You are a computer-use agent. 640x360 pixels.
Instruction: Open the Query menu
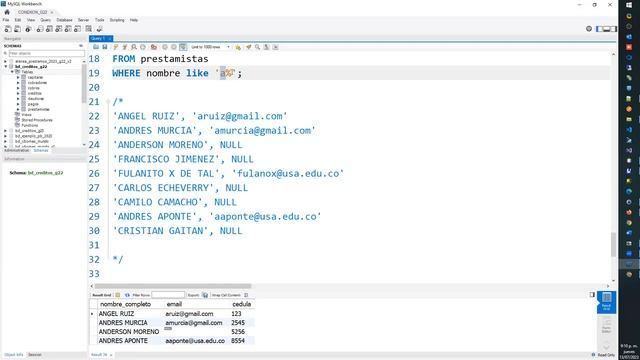45,20
